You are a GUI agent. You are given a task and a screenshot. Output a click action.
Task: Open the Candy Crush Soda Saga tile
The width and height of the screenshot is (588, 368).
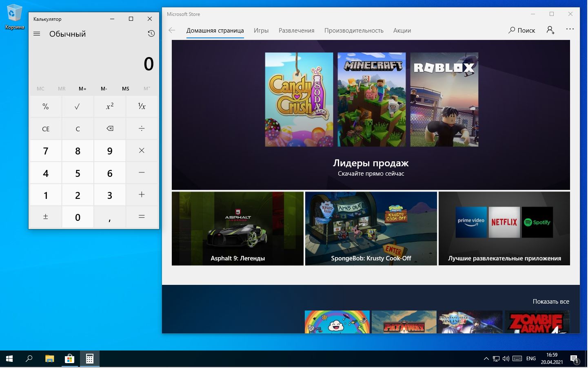[x=299, y=99]
